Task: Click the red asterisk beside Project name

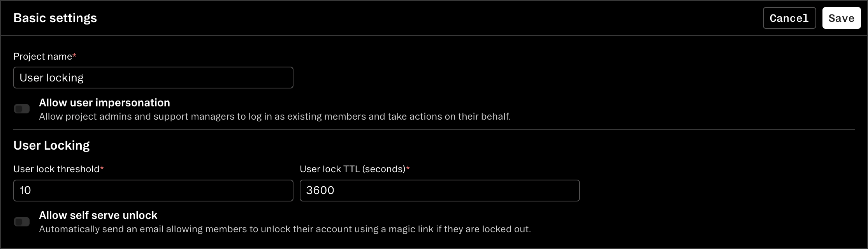Action: pyautogui.click(x=74, y=55)
